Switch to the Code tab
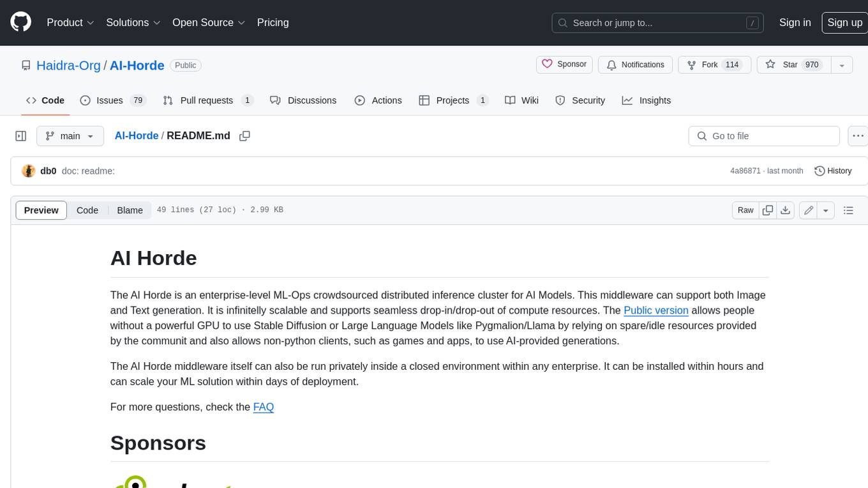 (45, 100)
